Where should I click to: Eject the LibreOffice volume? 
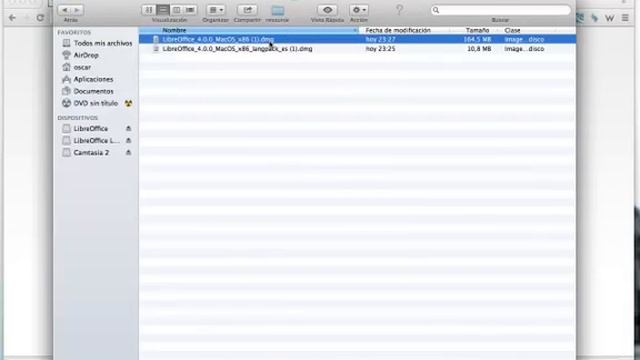[x=129, y=129]
